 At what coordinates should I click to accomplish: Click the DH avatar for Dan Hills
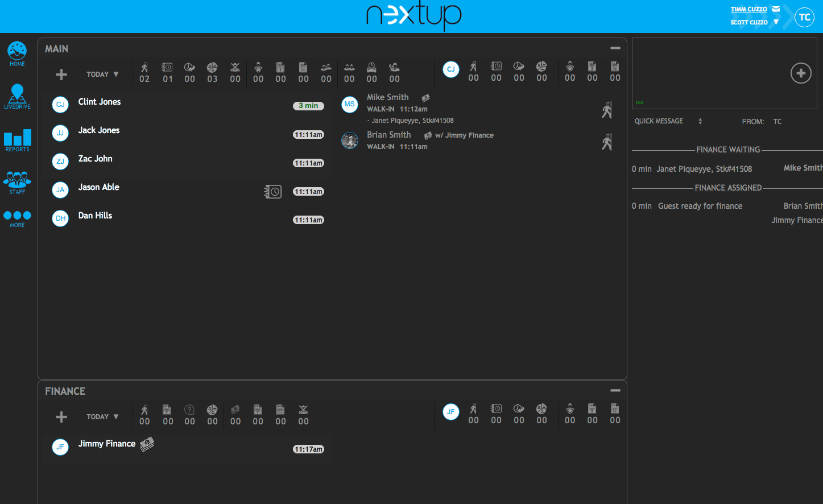click(60, 218)
